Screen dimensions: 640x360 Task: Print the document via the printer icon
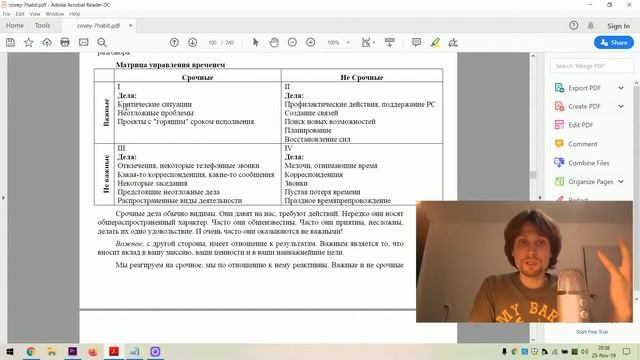tap(65, 42)
